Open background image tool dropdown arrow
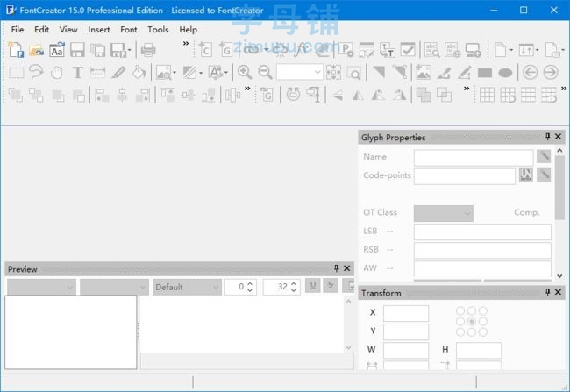 coord(175,73)
